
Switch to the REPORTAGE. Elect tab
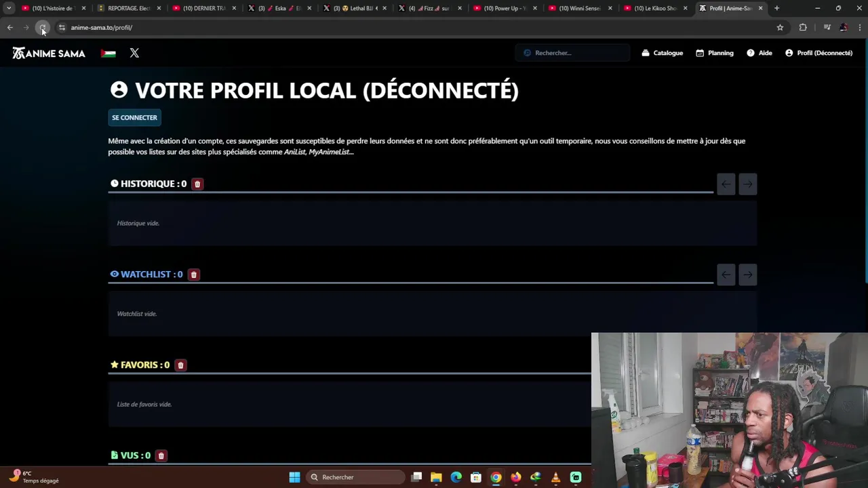click(x=129, y=8)
